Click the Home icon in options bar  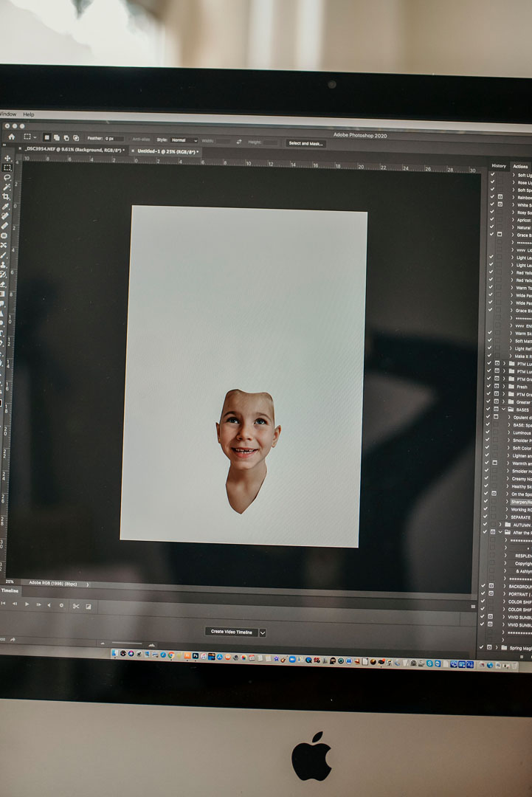pos(11,137)
